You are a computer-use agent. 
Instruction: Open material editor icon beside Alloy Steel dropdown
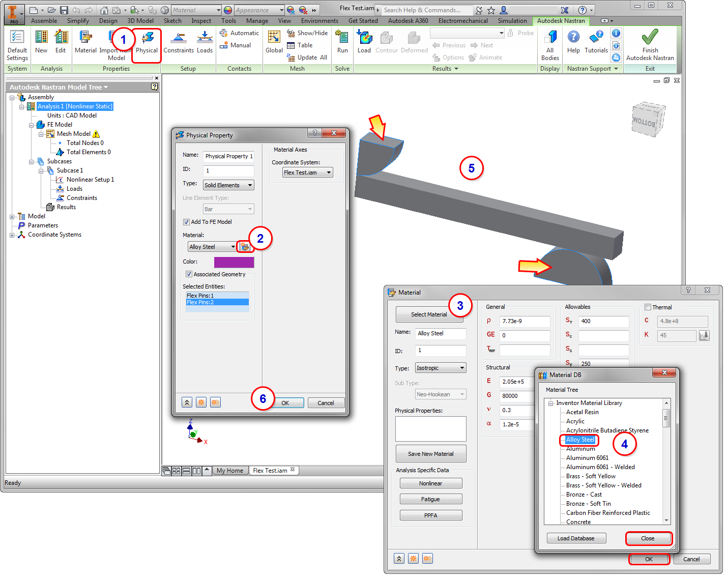(x=245, y=247)
